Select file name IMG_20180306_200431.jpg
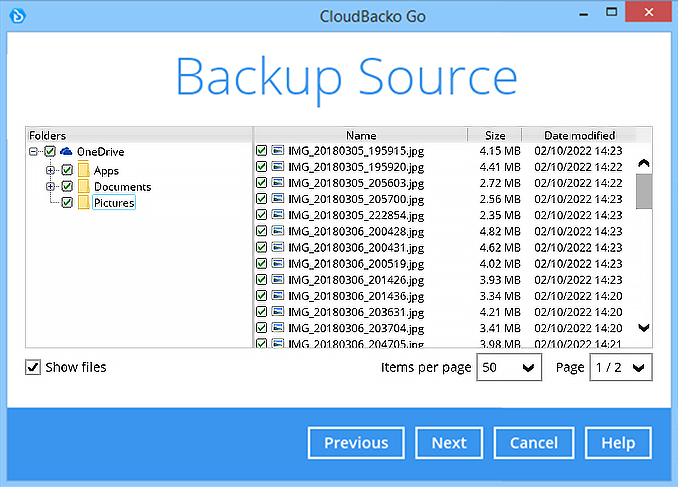This screenshot has width=678, height=487. tap(356, 247)
